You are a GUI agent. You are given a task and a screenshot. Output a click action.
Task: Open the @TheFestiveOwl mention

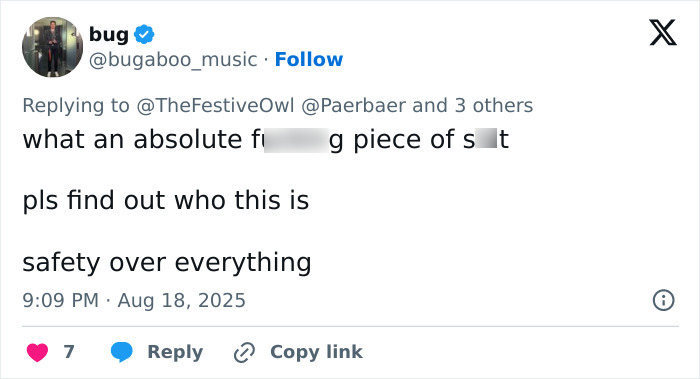click(x=215, y=105)
